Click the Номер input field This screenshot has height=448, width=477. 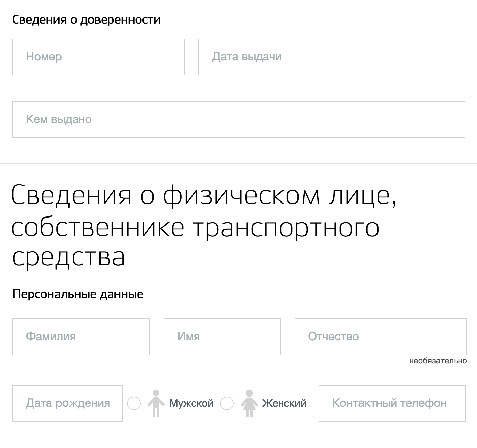(98, 57)
